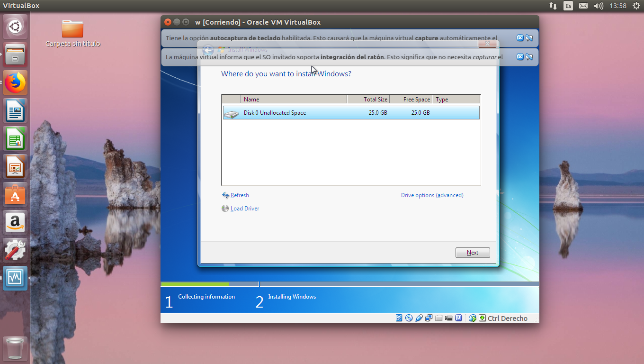Image resolution: width=644 pixels, height=364 pixels.
Task: Open the Files manager from launcher
Action: click(15, 55)
